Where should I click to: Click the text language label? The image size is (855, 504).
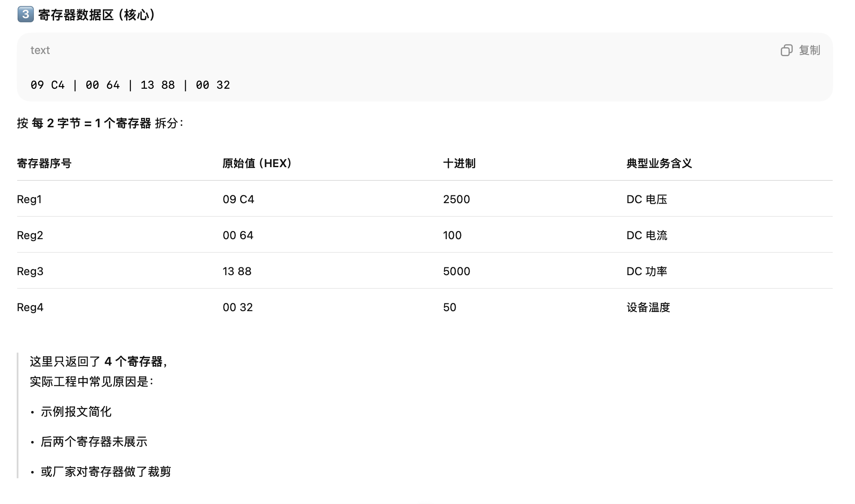point(40,51)
